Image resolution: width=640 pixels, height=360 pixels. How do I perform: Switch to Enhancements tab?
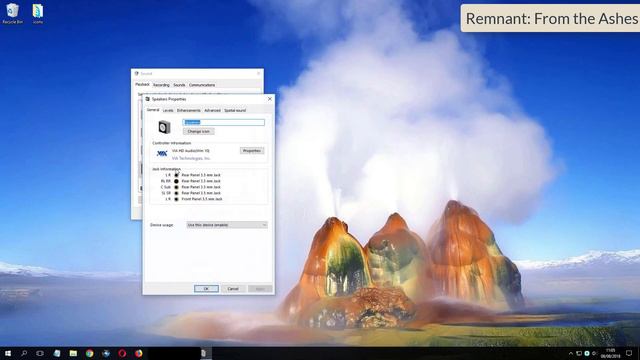click(189, 110)
